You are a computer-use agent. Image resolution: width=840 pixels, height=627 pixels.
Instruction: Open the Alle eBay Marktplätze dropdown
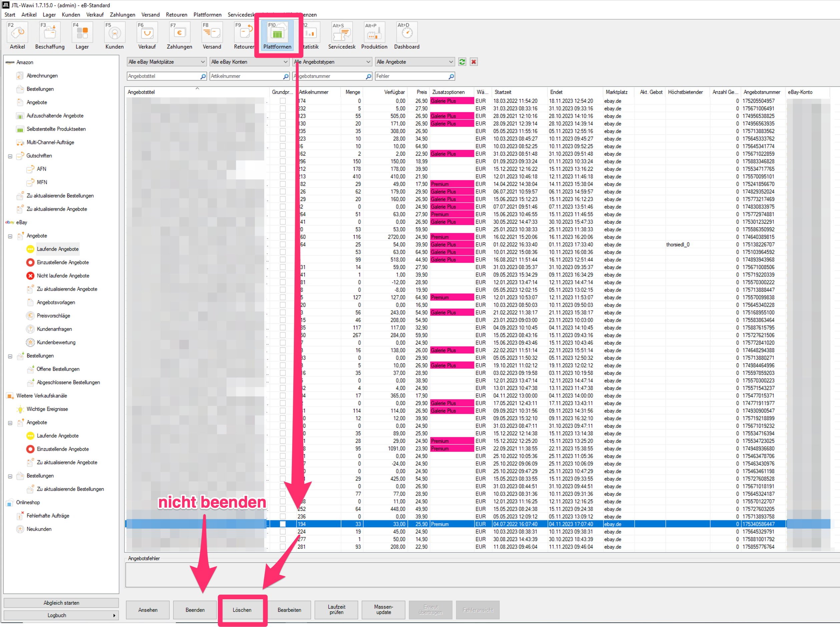pyautogui.click(x=166, y=62)
